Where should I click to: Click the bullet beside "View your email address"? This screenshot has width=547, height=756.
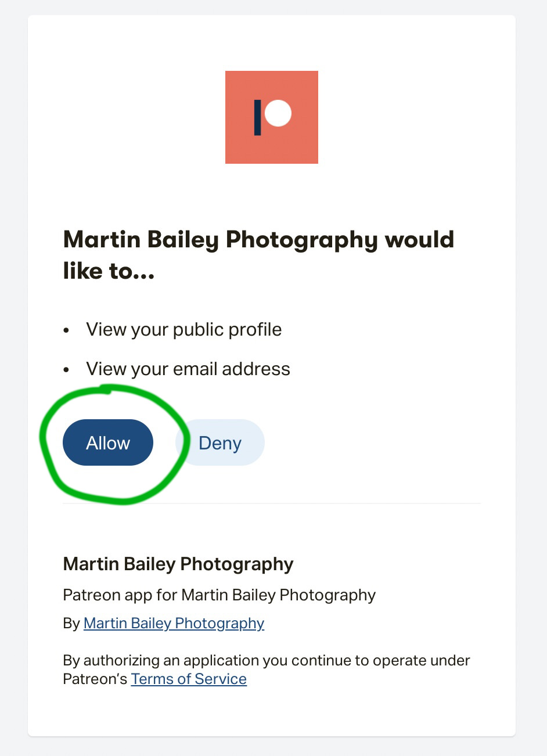(67, 370)
